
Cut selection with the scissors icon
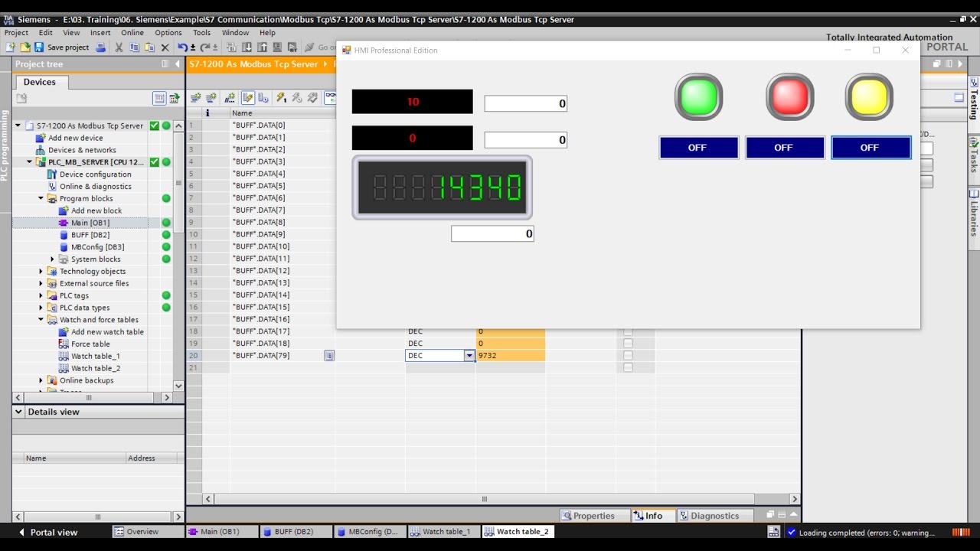tap(119, 47)
